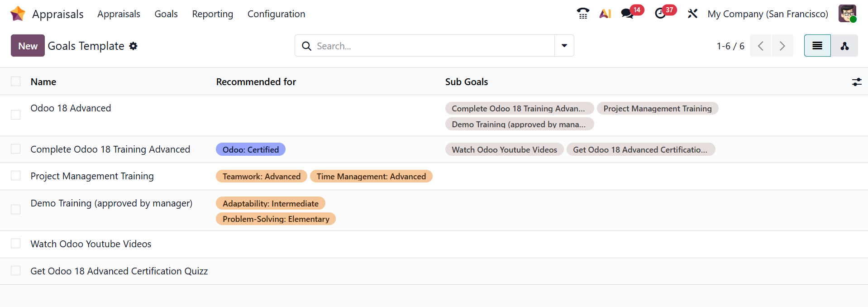Screen dimensions: 868x307
Task: Open the AI assistant icon
Action: [x=605, y=14]
